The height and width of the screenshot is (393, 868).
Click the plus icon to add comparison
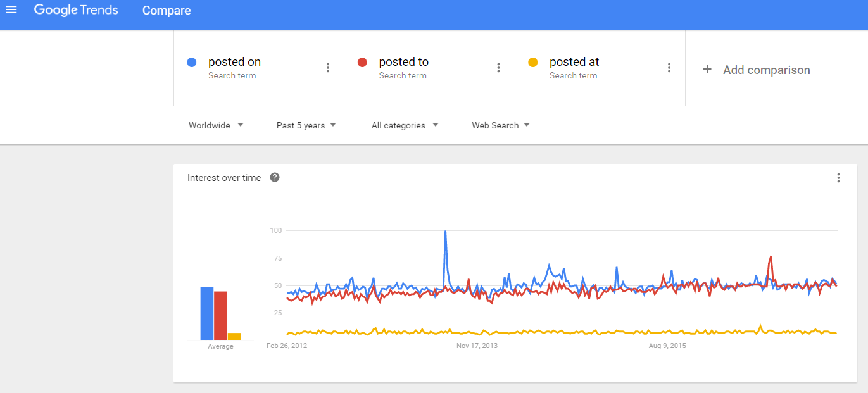pos(707,70)
